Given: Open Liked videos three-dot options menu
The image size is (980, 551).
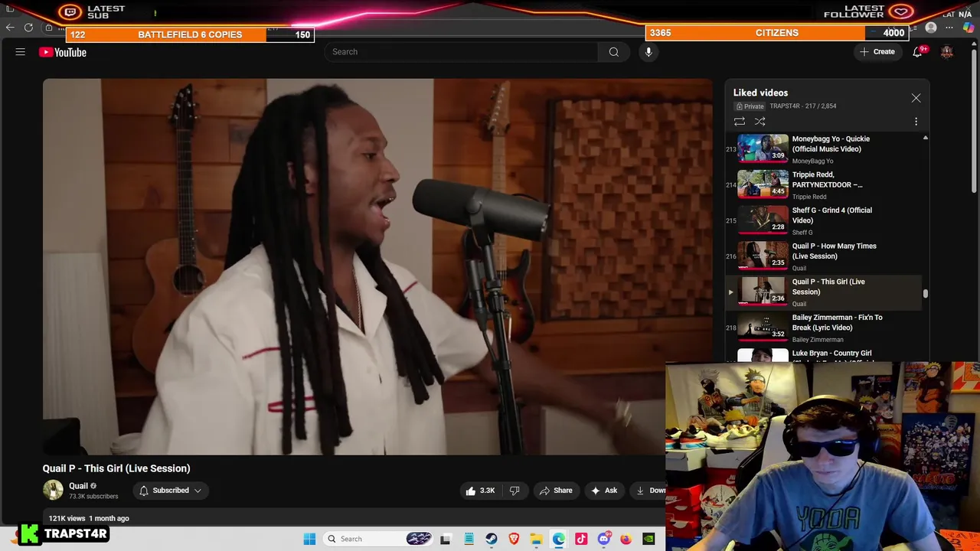Looking at the screenshot, I should [916, 122].
